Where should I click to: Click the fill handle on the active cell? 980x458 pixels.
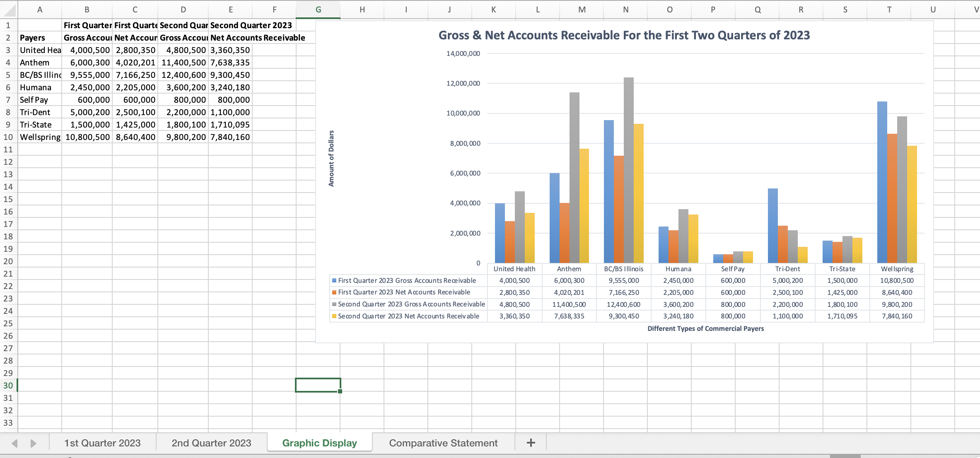coord(339,391)
